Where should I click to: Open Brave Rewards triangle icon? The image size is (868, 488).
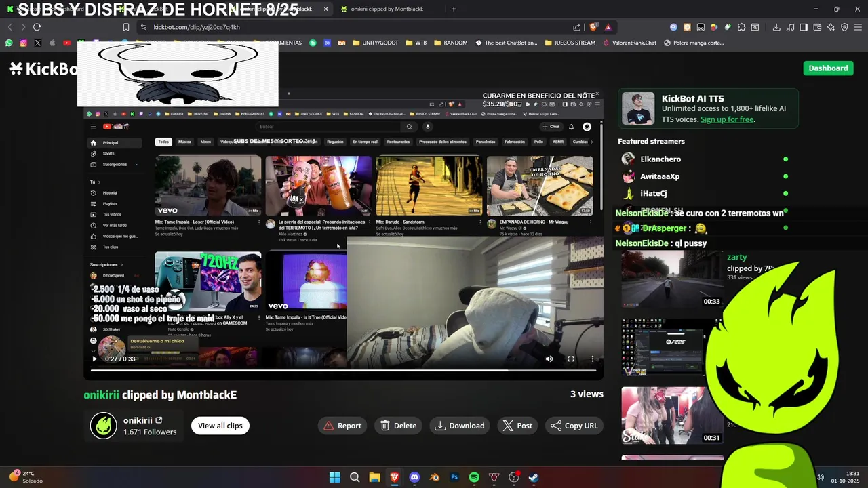click(x=608, y=27)
